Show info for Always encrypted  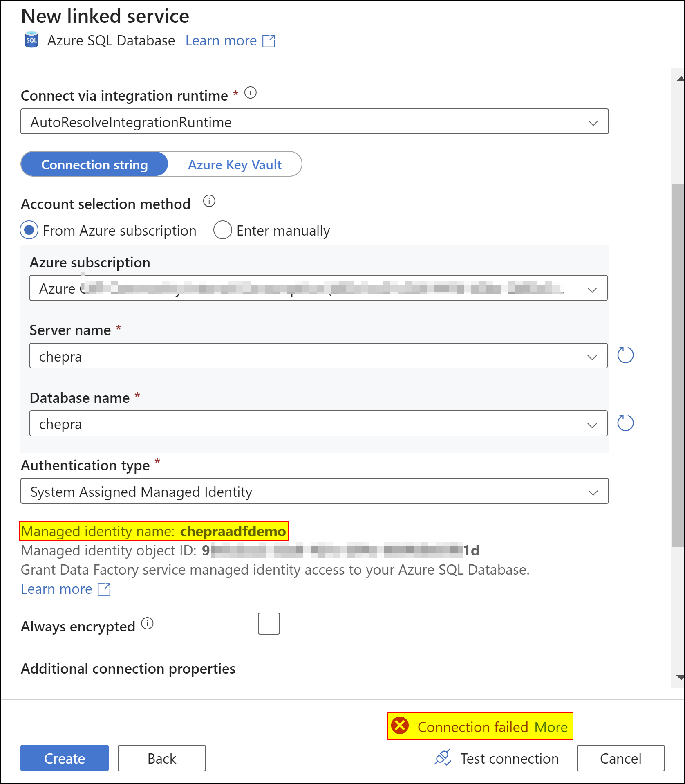pyautogui.click(x=147, y=623)
